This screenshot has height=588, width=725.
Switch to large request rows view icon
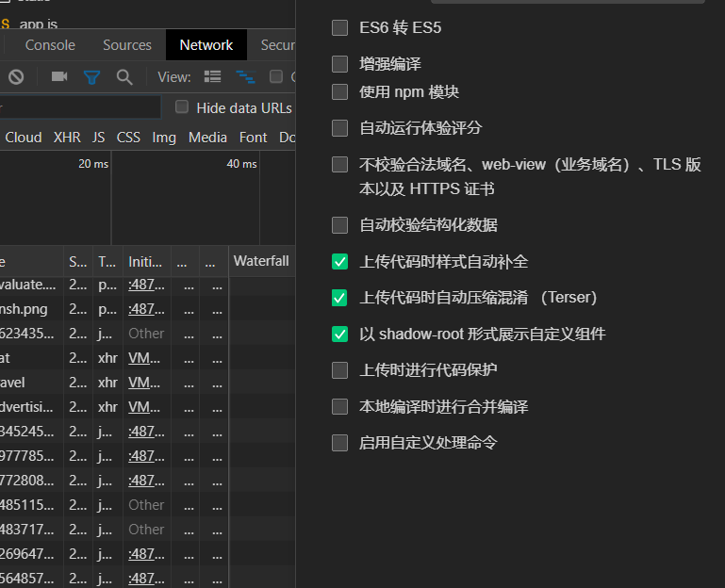point(213,76)
